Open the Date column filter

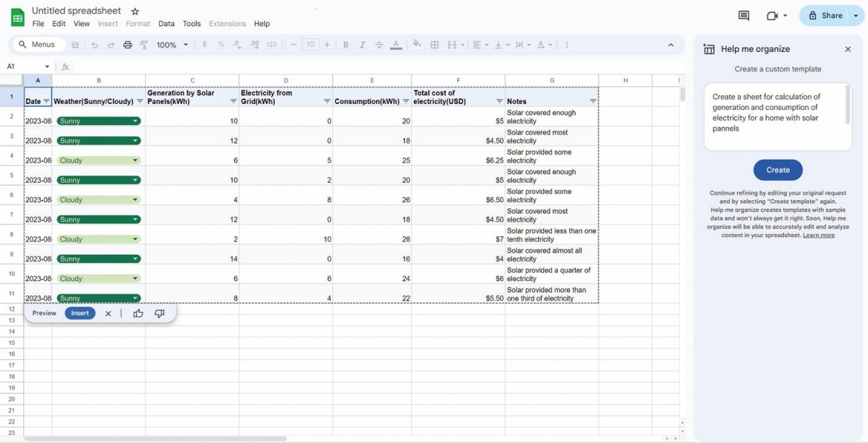coord(47,101)
